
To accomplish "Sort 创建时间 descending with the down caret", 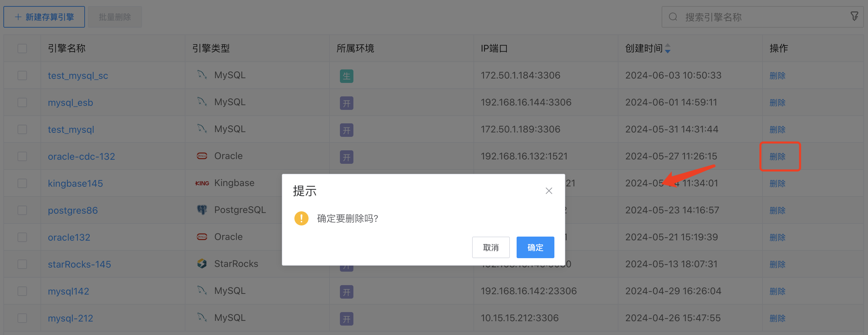I will pos(668,51).
